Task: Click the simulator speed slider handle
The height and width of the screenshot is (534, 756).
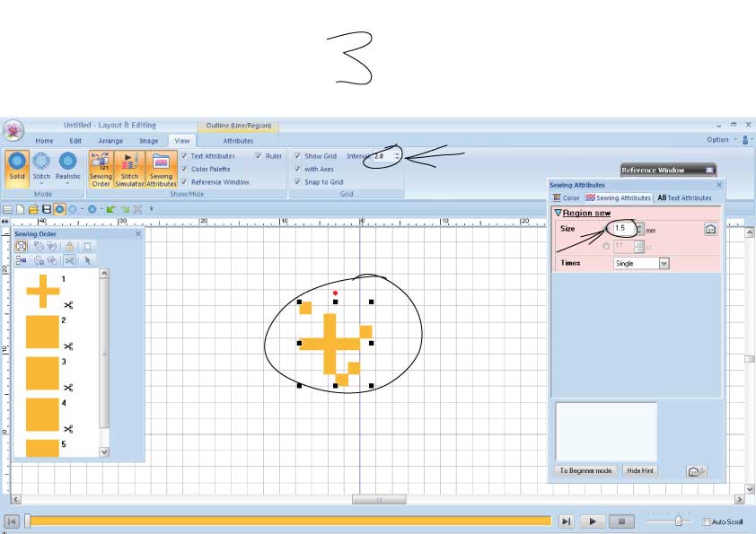Action: click(680, 521)
